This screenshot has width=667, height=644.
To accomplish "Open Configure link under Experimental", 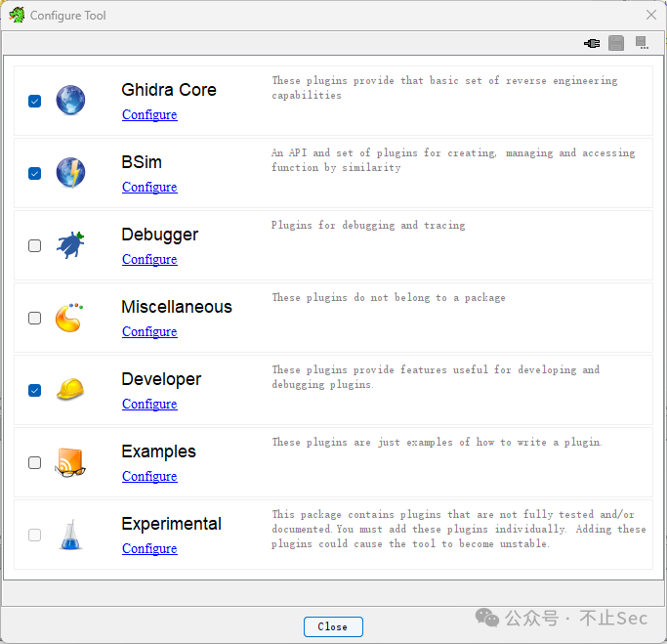I will (149, 548).
